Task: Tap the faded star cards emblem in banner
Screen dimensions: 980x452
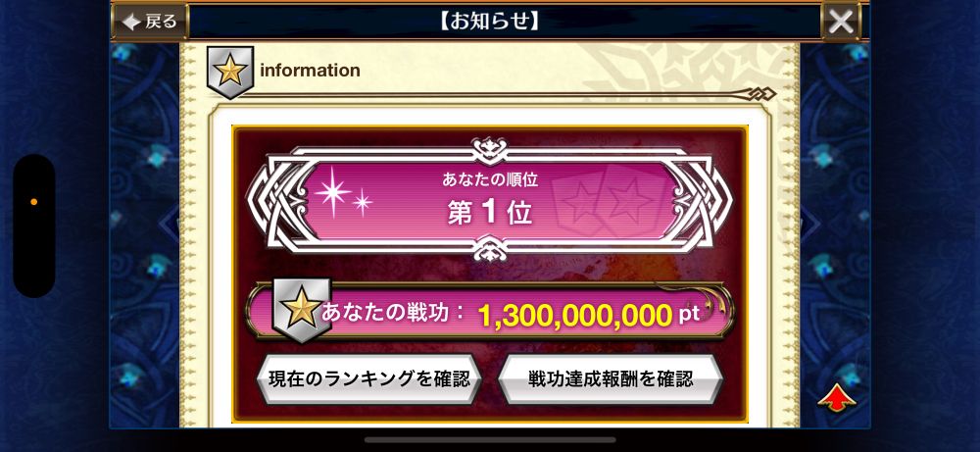Action: pos(605,201)
